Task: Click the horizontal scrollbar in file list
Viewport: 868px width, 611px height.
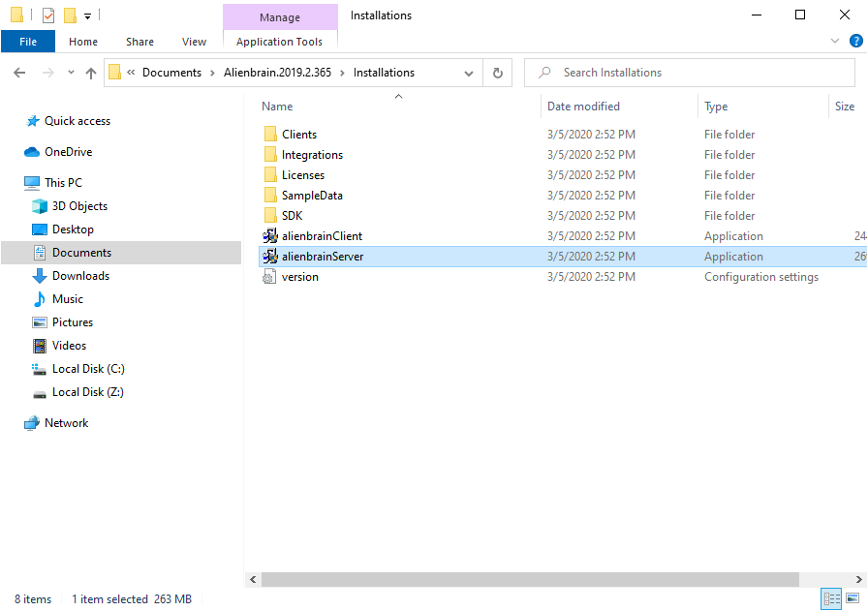Action: 529,579
